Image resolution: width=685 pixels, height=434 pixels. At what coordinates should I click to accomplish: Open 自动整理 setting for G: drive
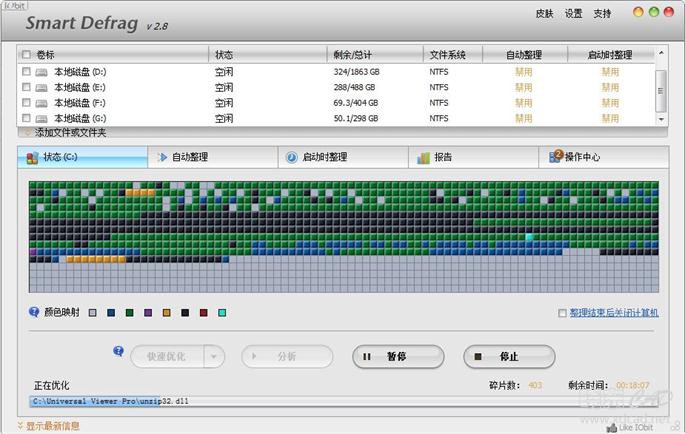click(523, 118)
